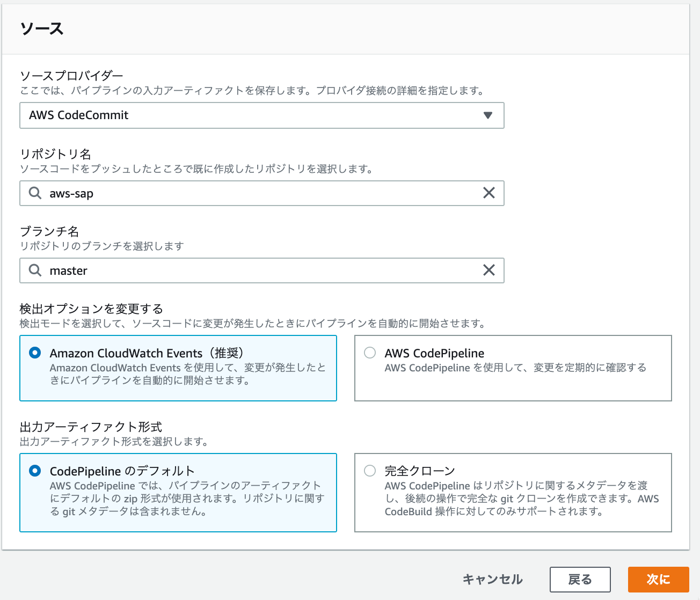
Task: Click the 検出オプションを変更する label
Action: click(91, 309)
